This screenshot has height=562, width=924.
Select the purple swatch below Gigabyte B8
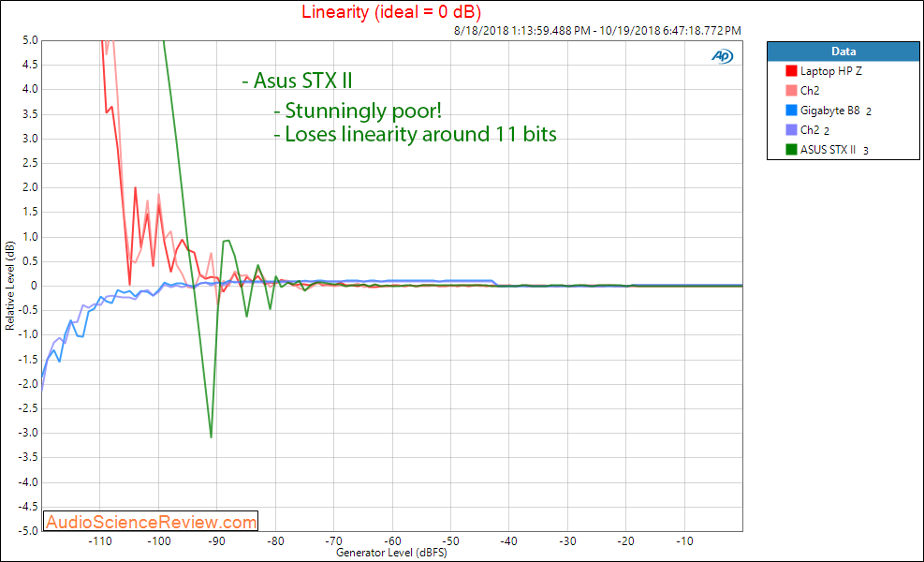(791, 130)
